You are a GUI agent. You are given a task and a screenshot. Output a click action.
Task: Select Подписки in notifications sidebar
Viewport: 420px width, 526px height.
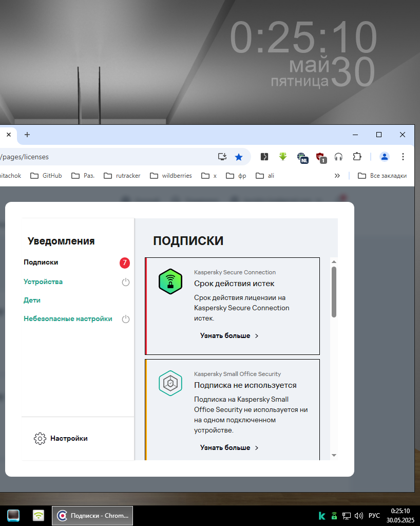pos(41,262)
